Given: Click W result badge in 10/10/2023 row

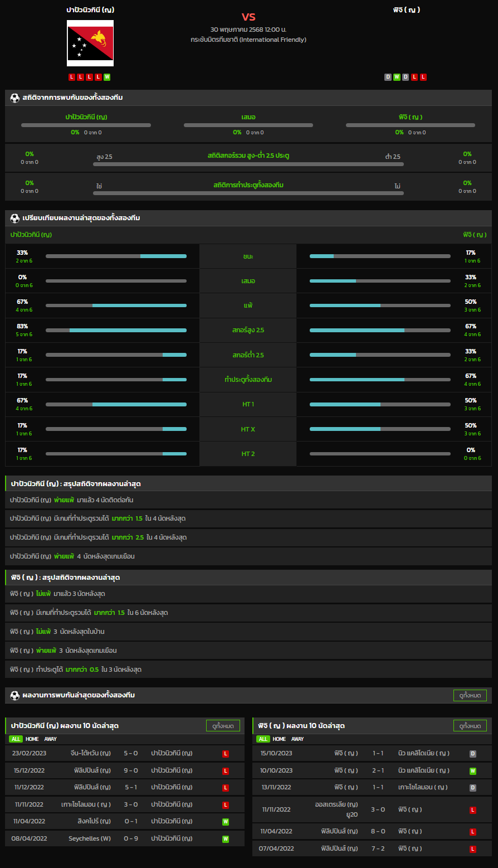Looking at the screenshot, I should 473,771.
